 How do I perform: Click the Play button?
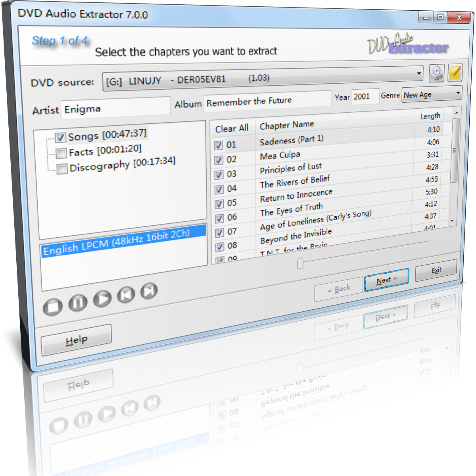point(103,299)
